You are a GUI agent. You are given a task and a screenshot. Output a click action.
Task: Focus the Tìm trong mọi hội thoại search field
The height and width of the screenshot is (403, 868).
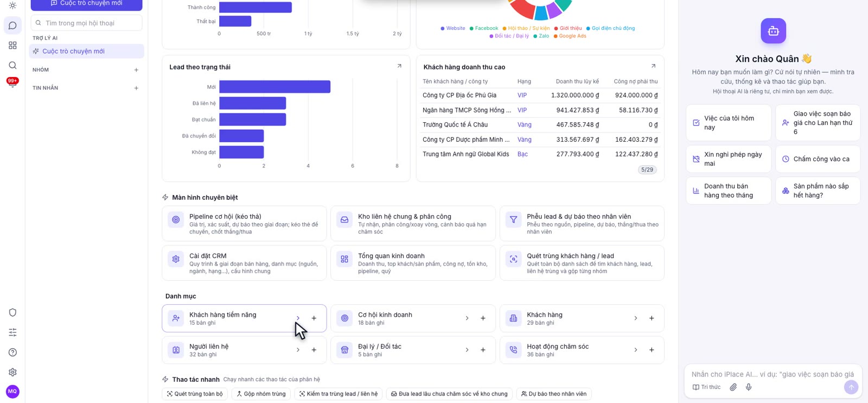click(x=87, y=23)
